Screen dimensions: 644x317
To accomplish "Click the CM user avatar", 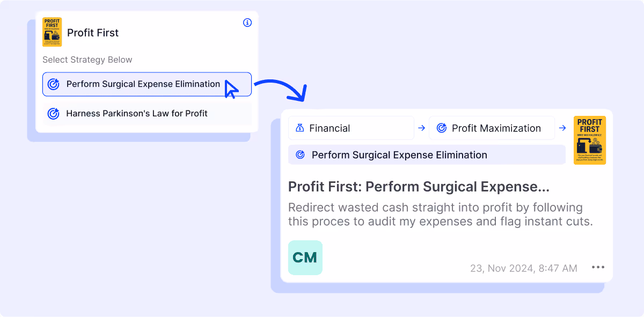I will [305, 258].
